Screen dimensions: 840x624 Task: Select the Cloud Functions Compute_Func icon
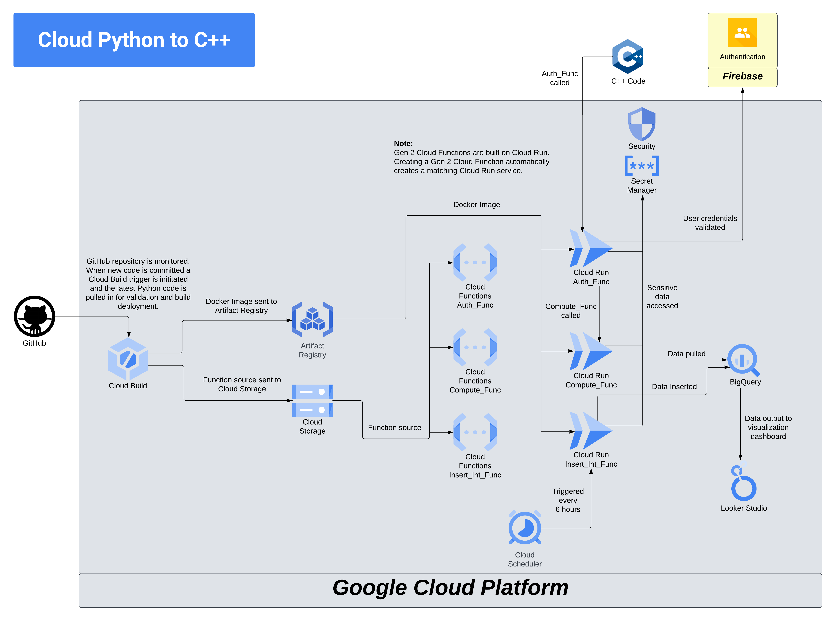click(x=475, y=347)
